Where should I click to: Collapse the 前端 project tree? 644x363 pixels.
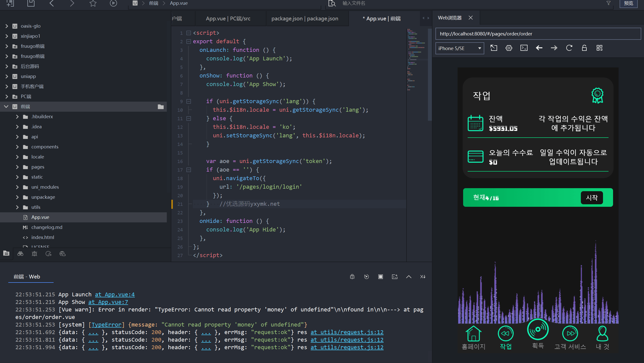7,107
